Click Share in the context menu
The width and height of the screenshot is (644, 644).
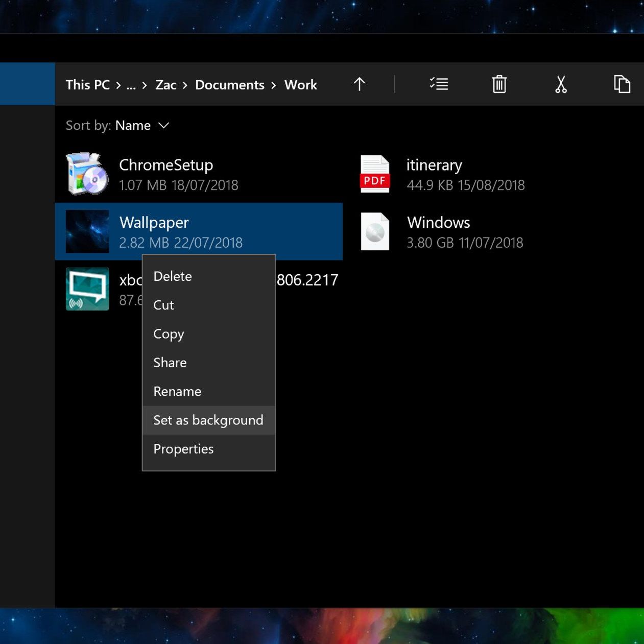coord(170,363)
